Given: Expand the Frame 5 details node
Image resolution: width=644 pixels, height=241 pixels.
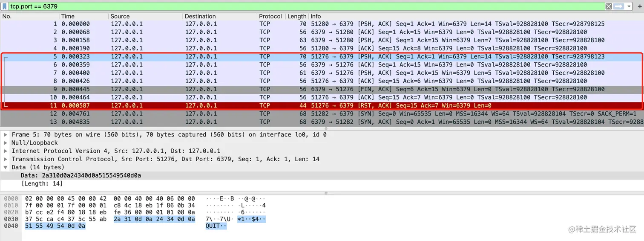Looking at the screenshot, I should pos(6,135).
